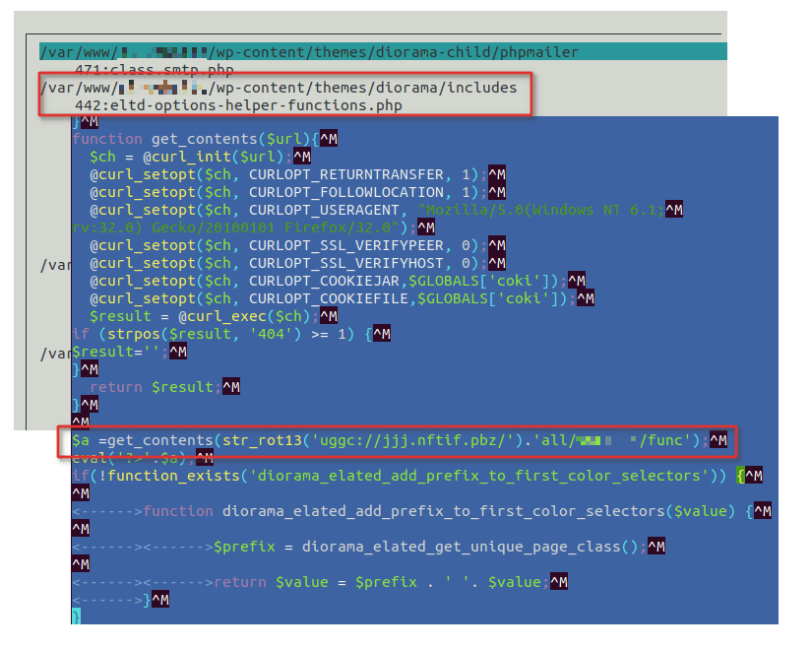812x649 pixels.
Task: Click the CURLOPT_SSL_VERIFYPEER setopt line
Action: point(297,245)
